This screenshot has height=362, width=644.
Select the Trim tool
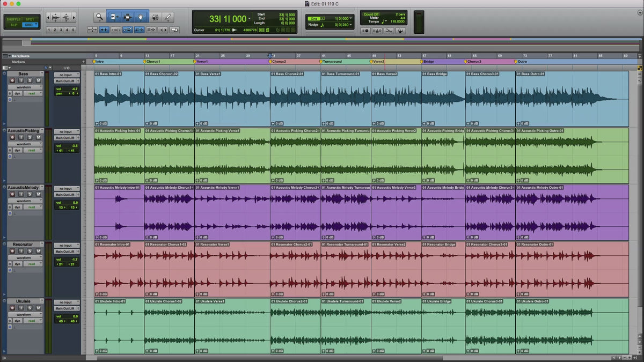(x=114, y=17)
